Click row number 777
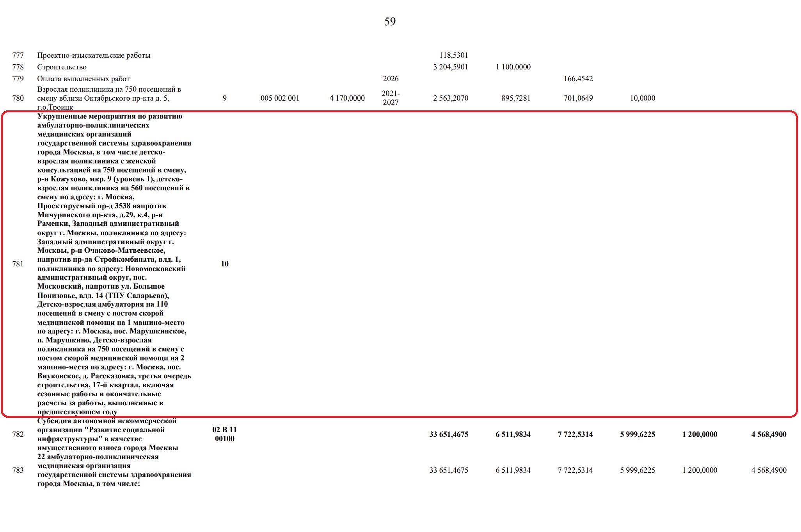801x532 pixels. pyautogui.click(x=18, y=55)
